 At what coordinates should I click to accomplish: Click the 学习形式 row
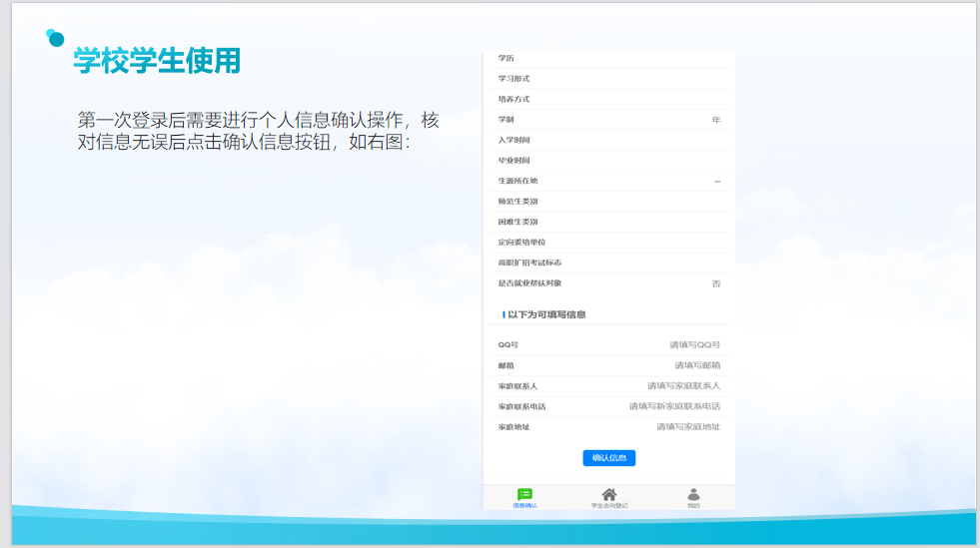(608, 79)
